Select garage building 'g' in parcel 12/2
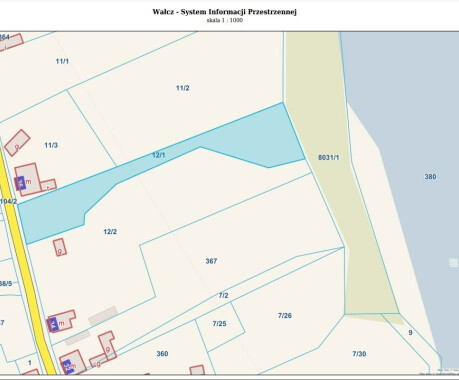Image resolution: width=459 pixels, height=380 pixels. click(x=60, y=247)
